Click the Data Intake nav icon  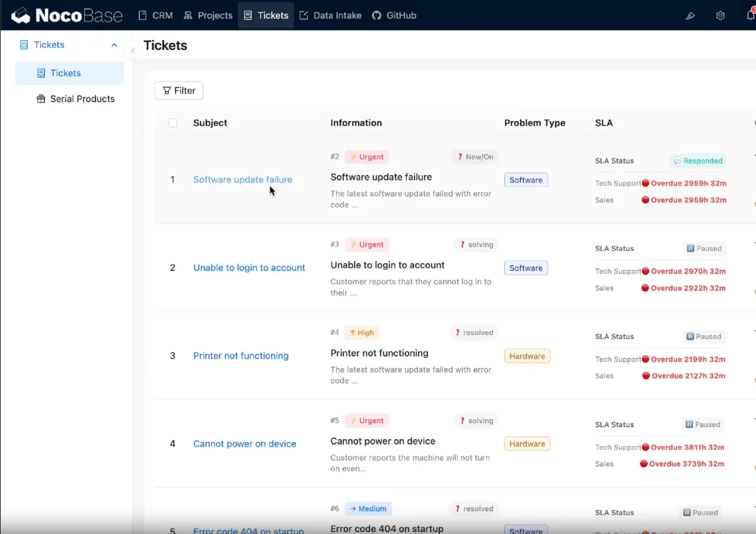pos(303,15)
